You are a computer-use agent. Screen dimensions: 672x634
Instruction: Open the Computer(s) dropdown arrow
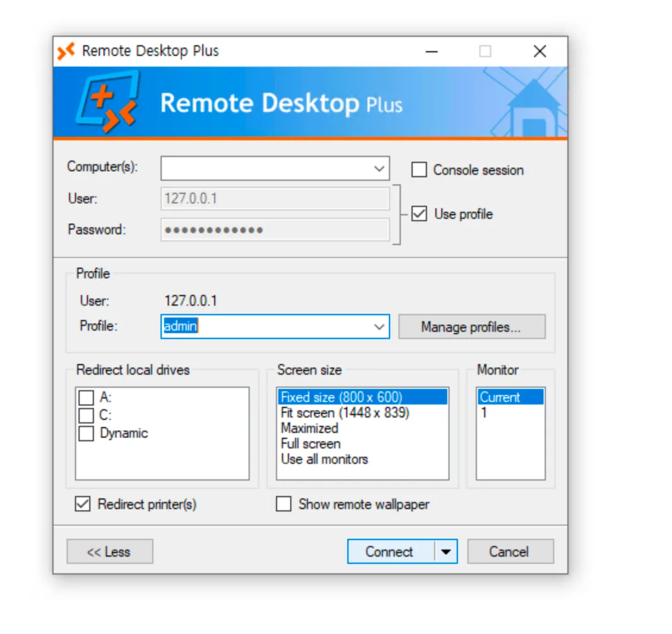pyautogui.click(x=379, y=168)
